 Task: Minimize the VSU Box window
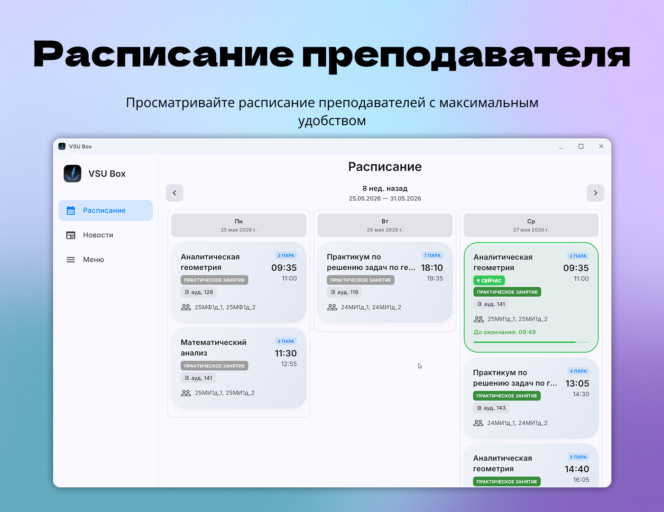pyautogui.click(x=561, y=147)
